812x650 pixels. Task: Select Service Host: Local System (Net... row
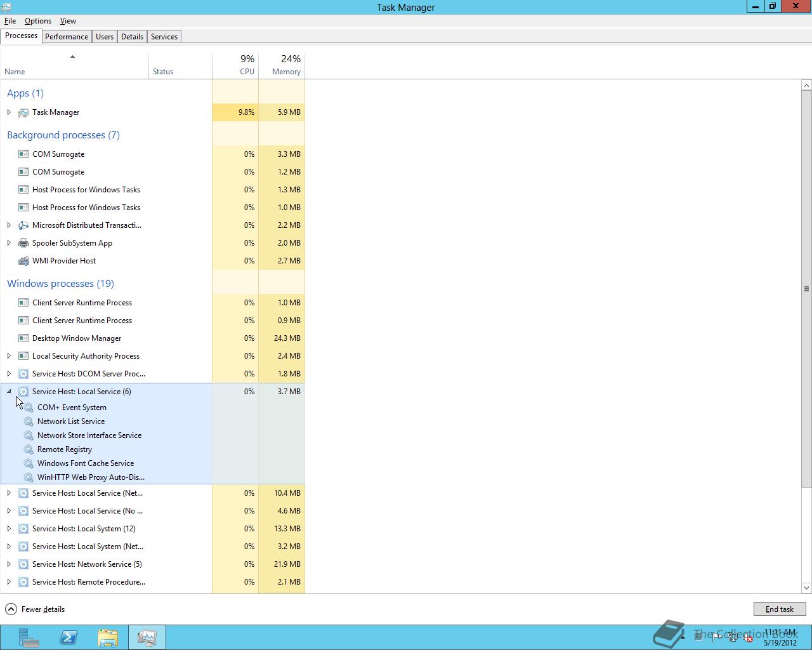(x=152, y=547)
